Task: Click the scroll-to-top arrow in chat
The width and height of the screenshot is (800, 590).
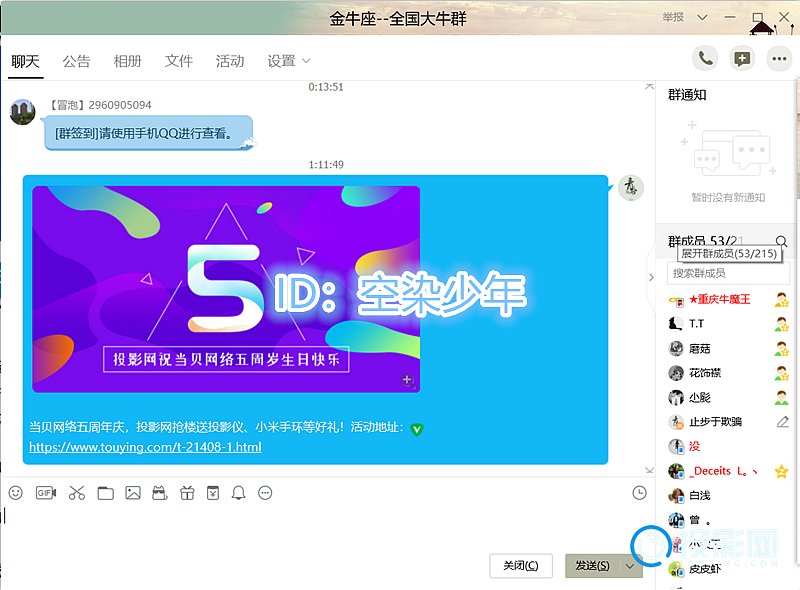Action: tap(649, 86)
